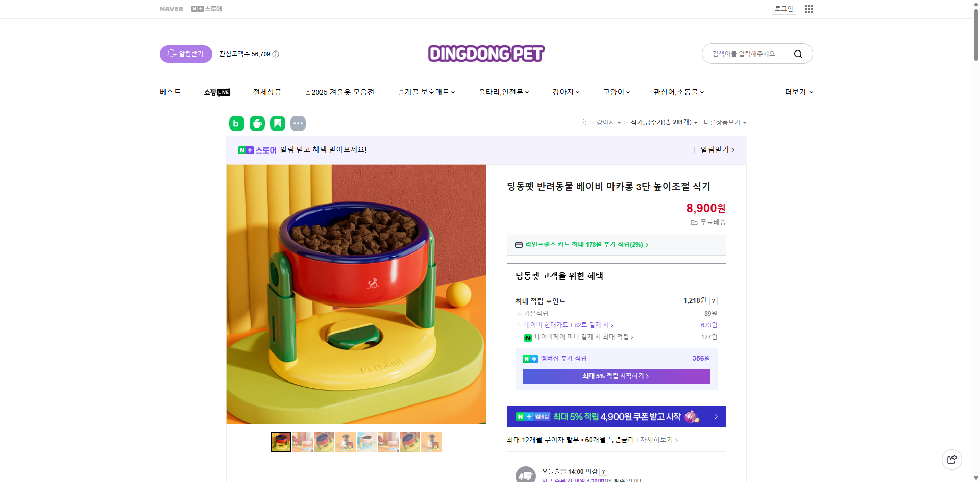Share via Naver Cafe icon
Image resolution: width=980 pixels, height=482 pixels.
257,123
